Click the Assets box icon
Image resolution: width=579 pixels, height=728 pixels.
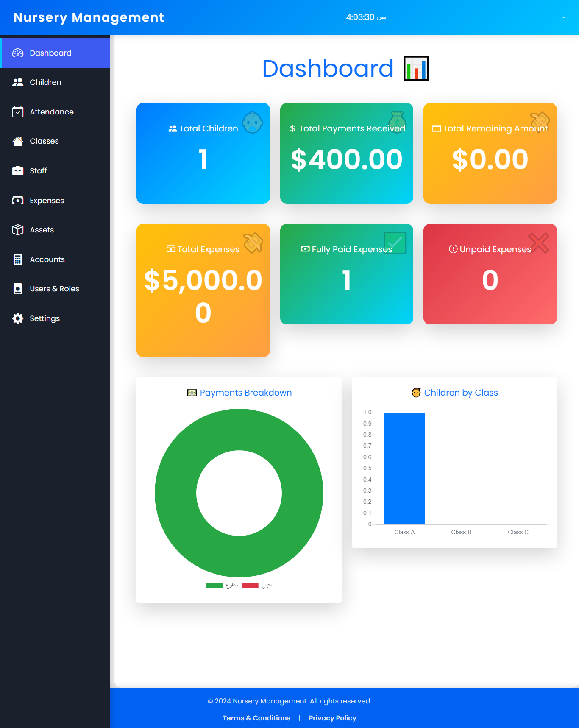pos(18,230)
